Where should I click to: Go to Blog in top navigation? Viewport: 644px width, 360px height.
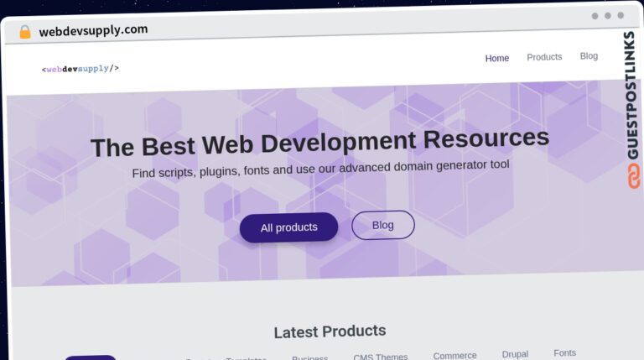click(x=589, y=56)
